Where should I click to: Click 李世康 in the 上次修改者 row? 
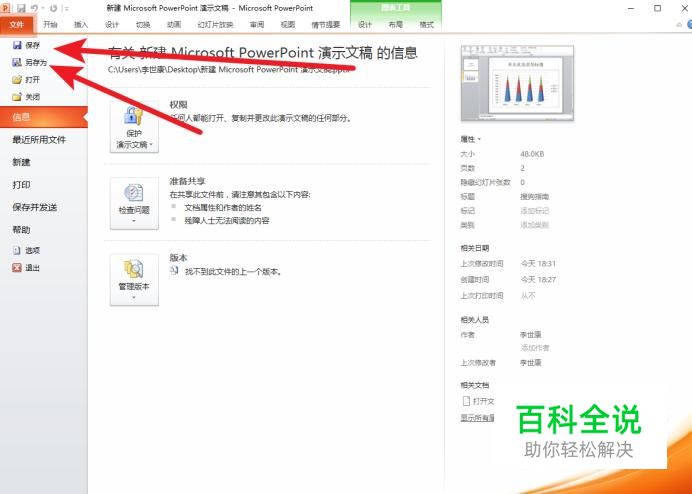(530, 362)
